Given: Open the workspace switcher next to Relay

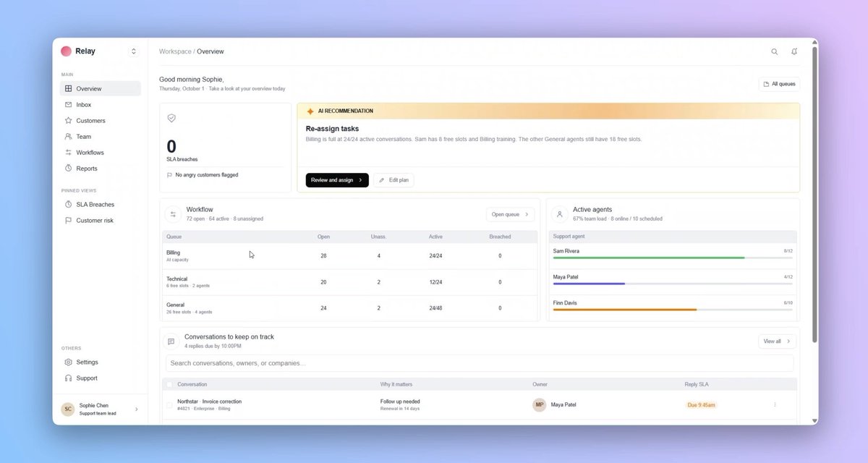Looking at the screenshot, I should point(133,51).
